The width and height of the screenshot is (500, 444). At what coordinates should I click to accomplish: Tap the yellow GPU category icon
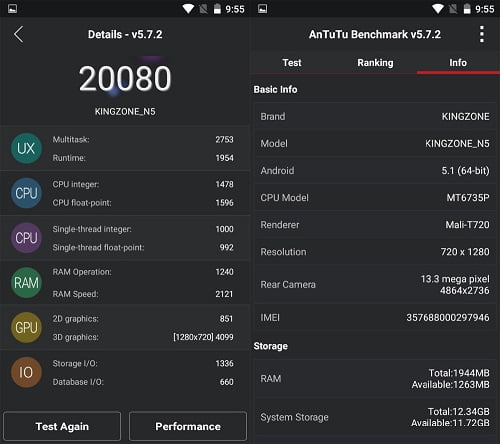coord(26,327)
